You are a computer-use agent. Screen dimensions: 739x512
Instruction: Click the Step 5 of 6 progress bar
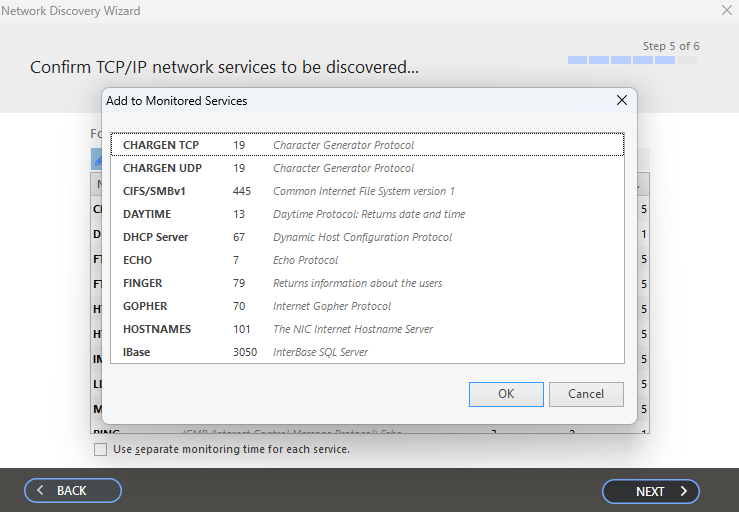tap(632, 60)
